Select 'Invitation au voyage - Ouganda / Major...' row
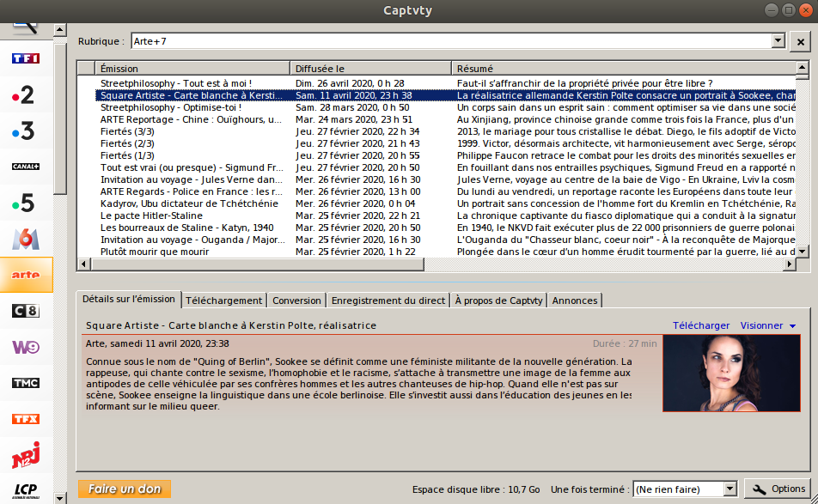This screenshot has width=818, height=504. tap(436, 240)
